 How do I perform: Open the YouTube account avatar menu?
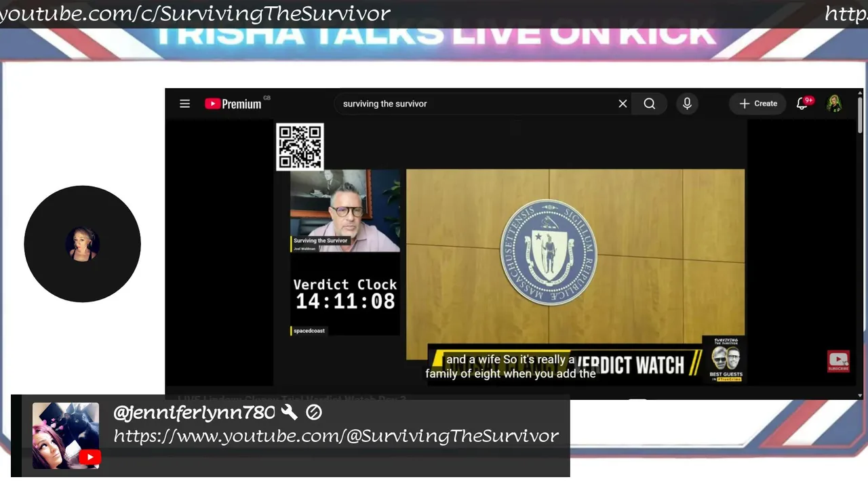(x=834, y=104)
